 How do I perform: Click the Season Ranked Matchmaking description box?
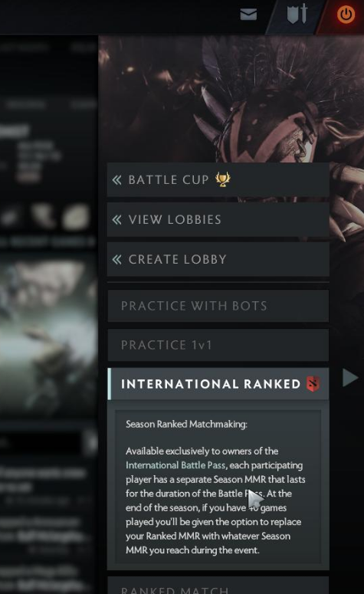click(218, 487)
